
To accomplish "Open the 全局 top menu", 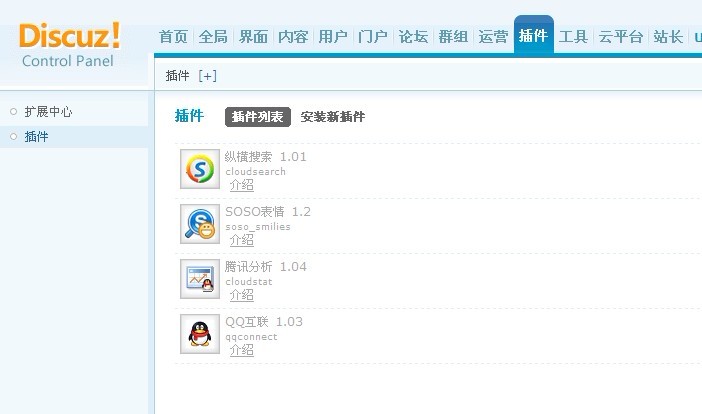I will point(213,37).
